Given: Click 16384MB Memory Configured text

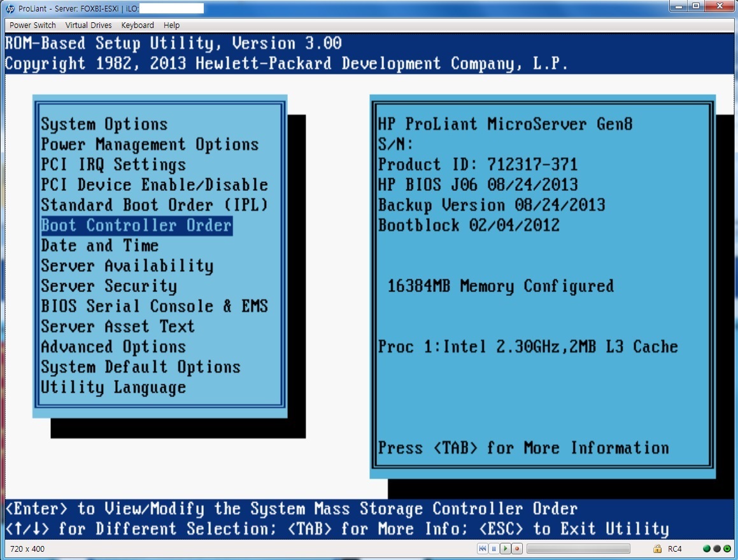Looking at the screenshot, I should point(500,286).
